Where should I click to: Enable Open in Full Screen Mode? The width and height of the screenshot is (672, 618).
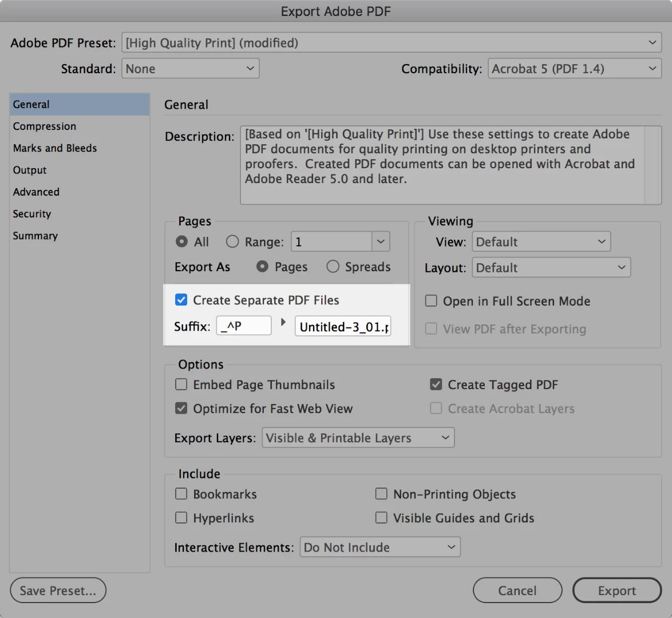coord(431,301)
